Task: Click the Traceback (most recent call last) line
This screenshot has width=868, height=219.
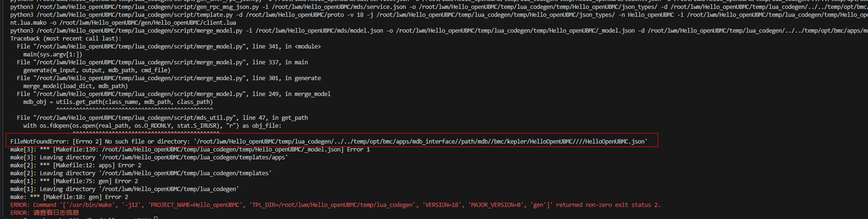Action: 65,39
